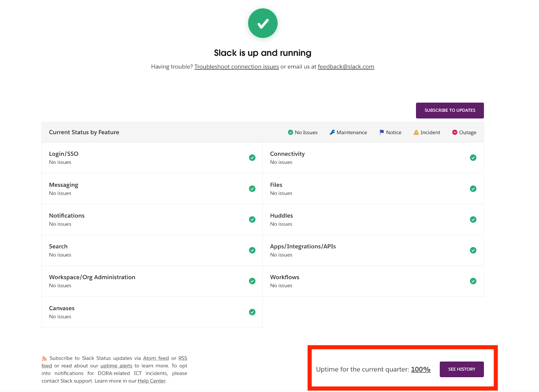Click the Canvases green check icon
The width and height of the screenshot is (539, 392).
pos(252,312)
